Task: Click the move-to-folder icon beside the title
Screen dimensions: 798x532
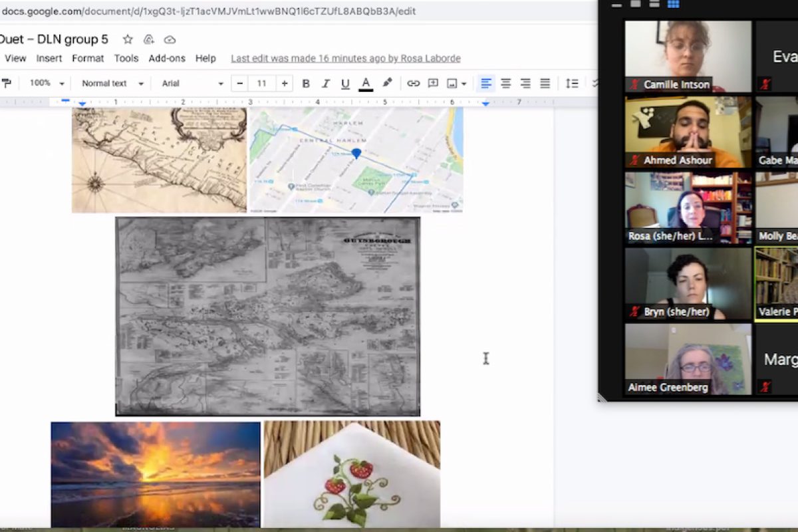Action: [x=149, y=39]
